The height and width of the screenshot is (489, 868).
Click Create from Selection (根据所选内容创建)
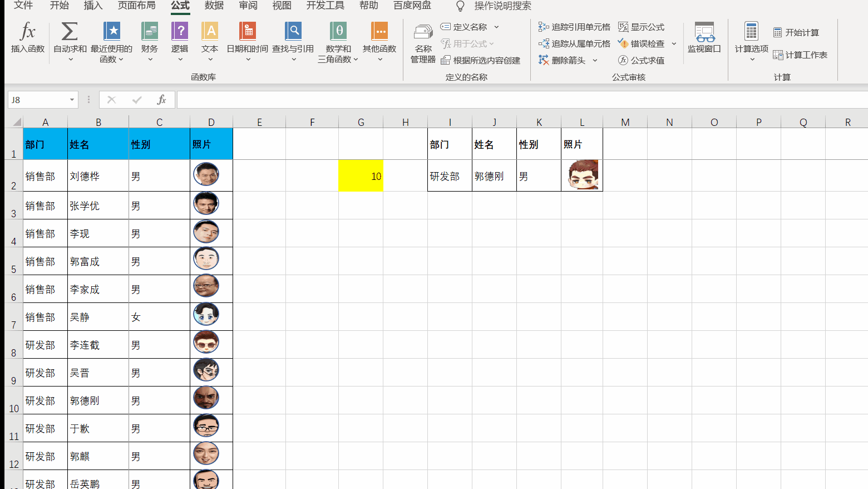pyautogui.click(x=481, y=60)
